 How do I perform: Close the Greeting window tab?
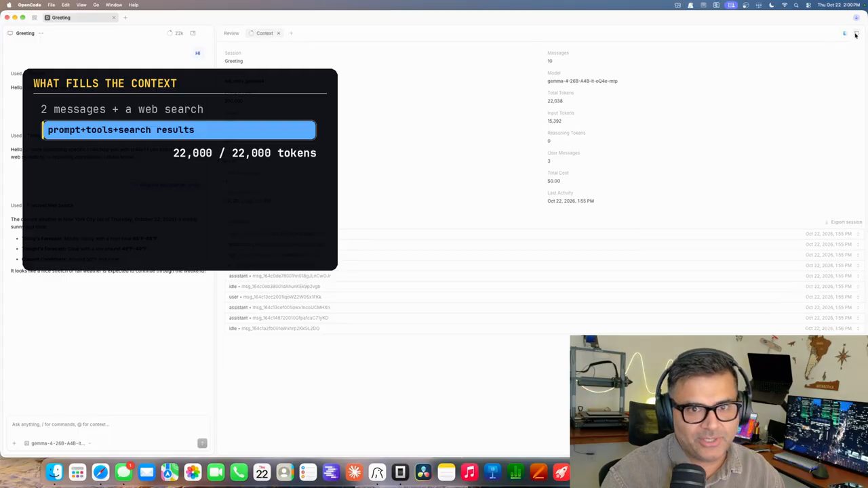[x=114, y=18]
